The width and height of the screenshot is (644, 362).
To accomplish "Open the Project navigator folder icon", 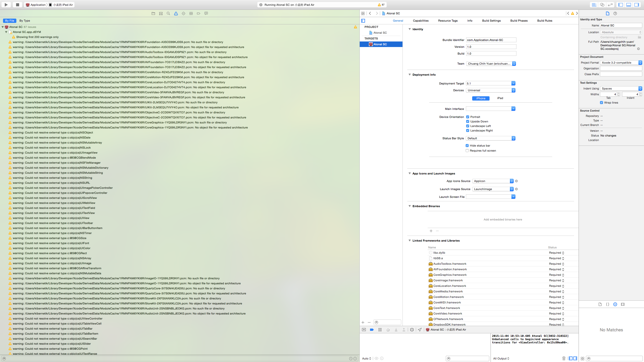I will (x=153, y=14).
